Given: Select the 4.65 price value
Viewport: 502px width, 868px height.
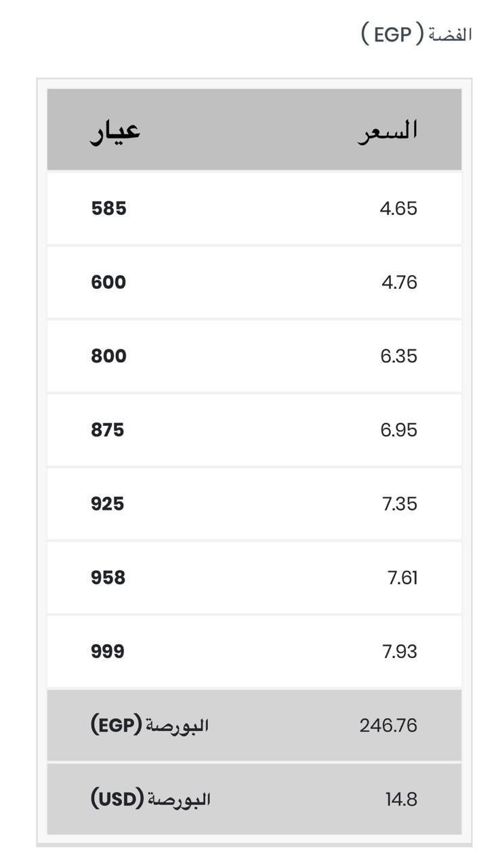Looking at the screenshot, I should point(398,208).
